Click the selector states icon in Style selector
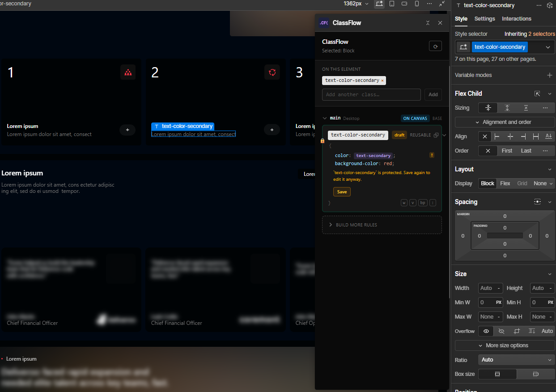This screenshot has height=392, width=556. click(x=463, y=47)
